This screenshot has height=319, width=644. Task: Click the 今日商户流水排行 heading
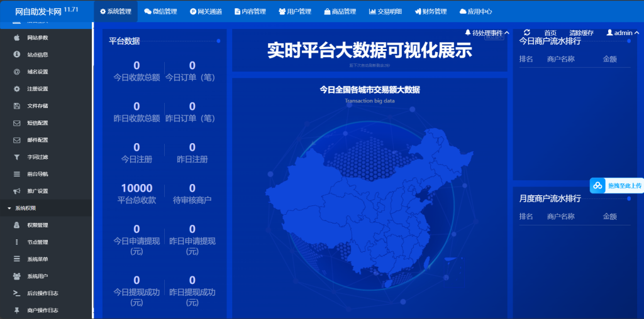pos(550,41)
